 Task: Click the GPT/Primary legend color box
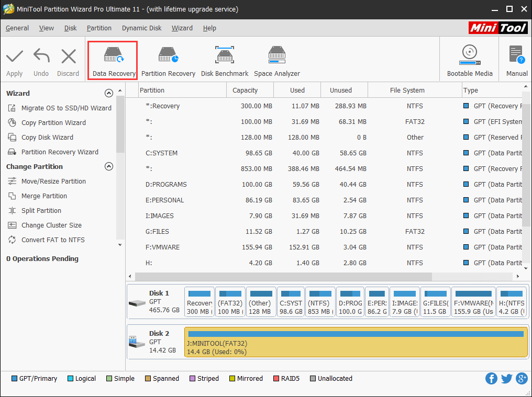tap(14, 378)
